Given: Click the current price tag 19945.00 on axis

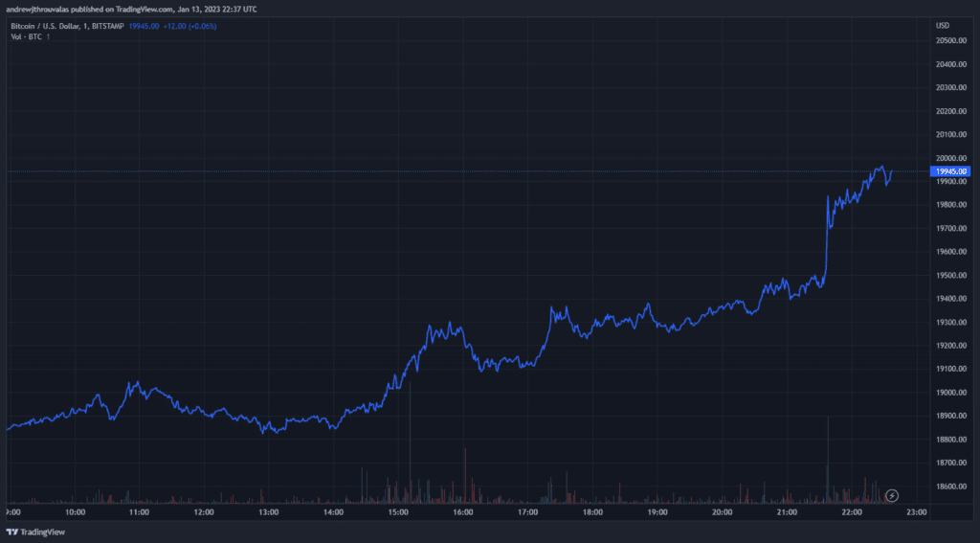Looking at the screenshot, I should (950, 171).
